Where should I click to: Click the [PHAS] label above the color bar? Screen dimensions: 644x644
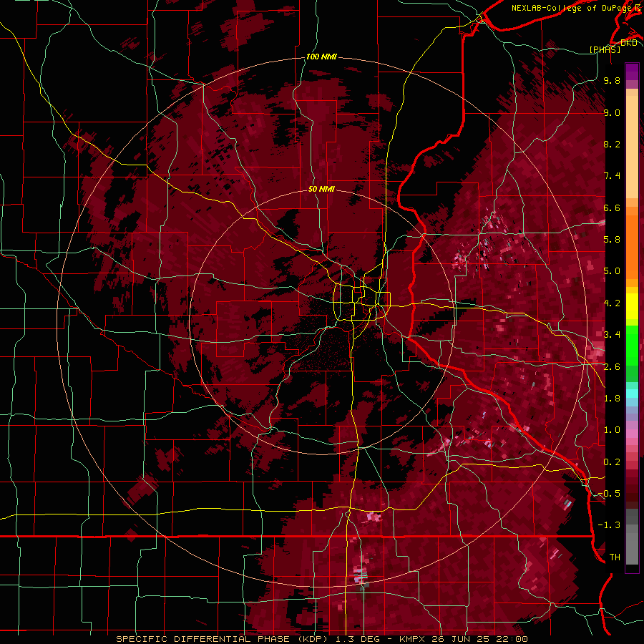coord(605,49)
